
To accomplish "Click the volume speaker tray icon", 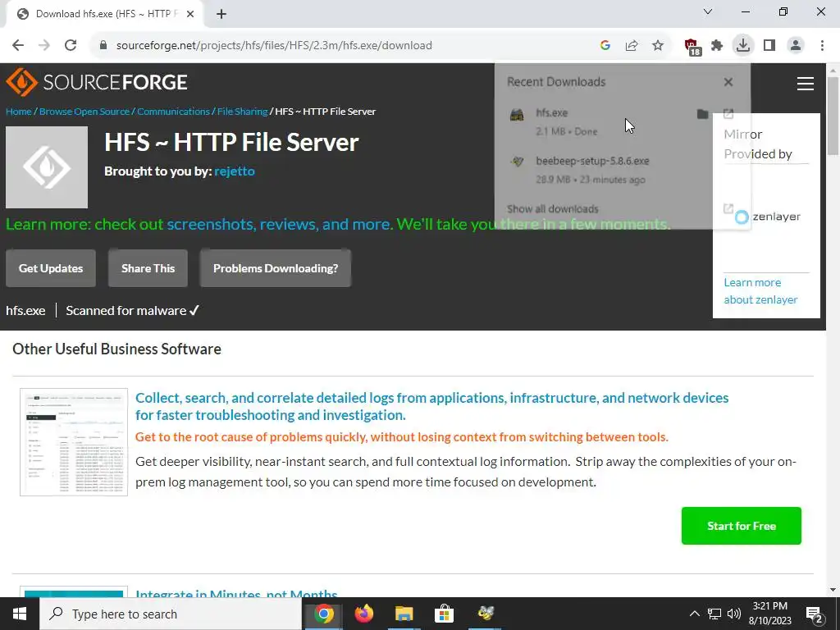I will tap(734, 614).
